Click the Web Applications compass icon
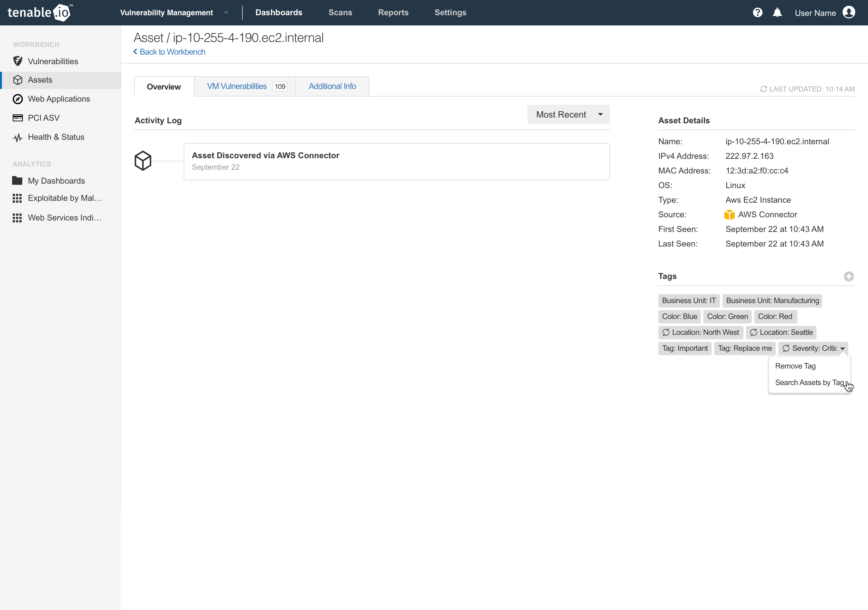This screenshot has width=868, height=610. point(18,99)
